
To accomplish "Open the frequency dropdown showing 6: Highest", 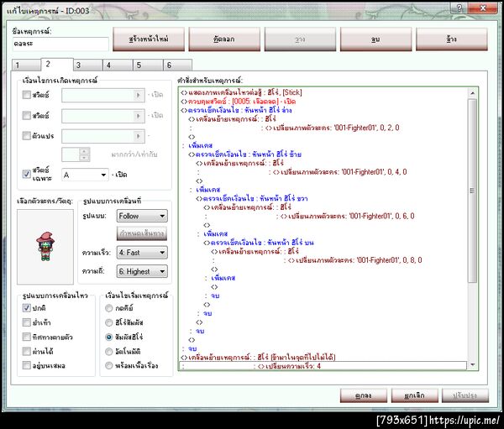I will (x=142, y=271).
